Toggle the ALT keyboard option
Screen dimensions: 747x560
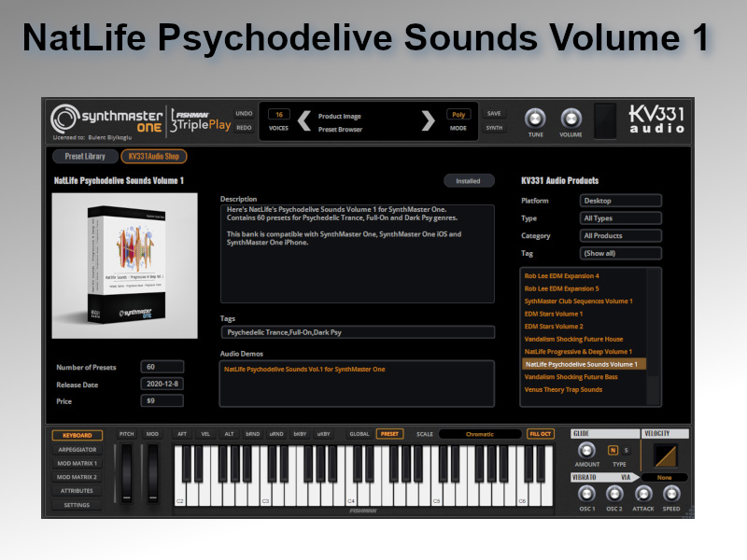[229, 434]
